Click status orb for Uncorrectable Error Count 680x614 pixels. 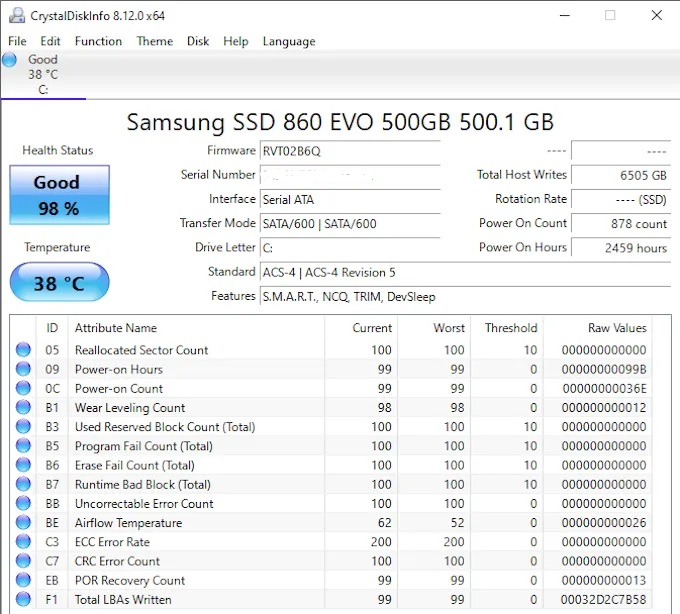23,503
